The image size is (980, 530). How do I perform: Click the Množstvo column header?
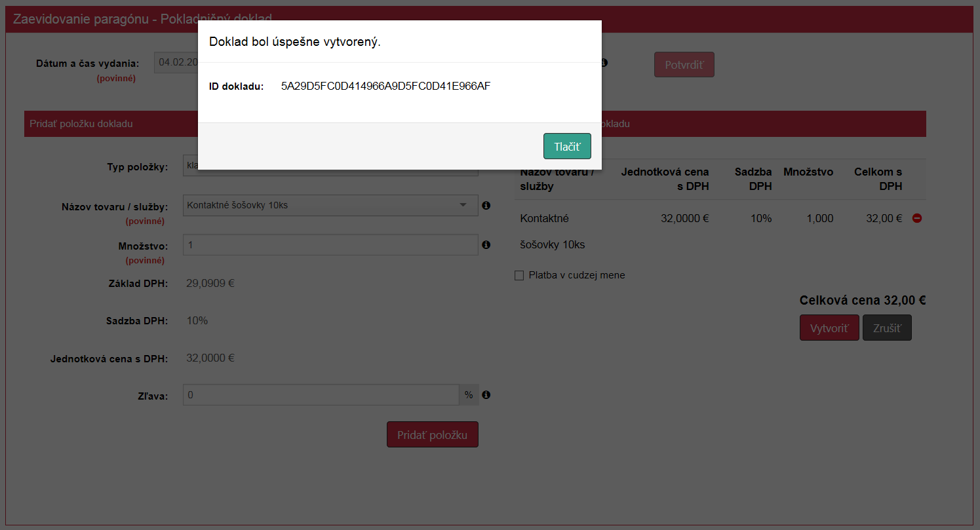(808, 172)
